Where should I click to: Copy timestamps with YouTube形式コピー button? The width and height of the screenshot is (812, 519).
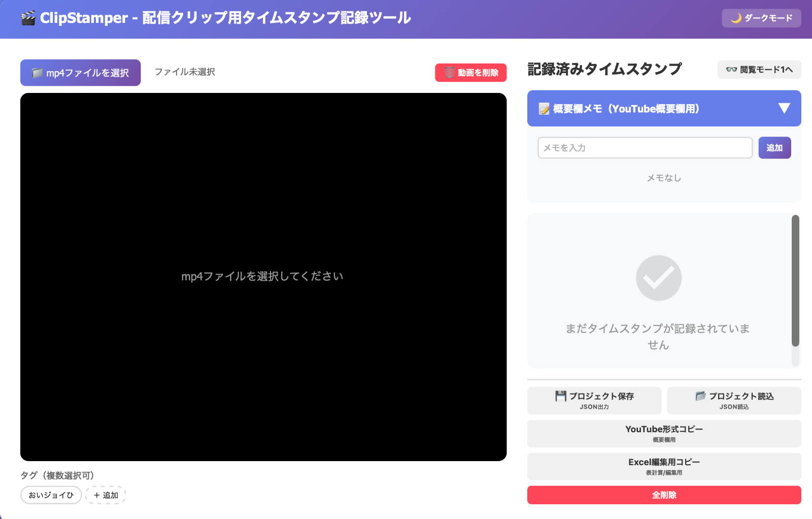[664, 434]
